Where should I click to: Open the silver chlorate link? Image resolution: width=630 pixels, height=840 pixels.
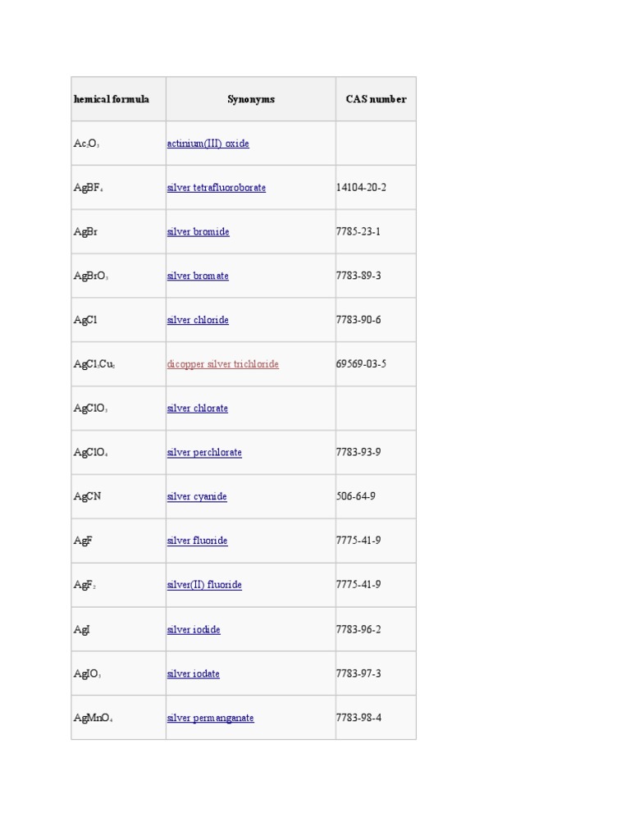coord(197,409)
